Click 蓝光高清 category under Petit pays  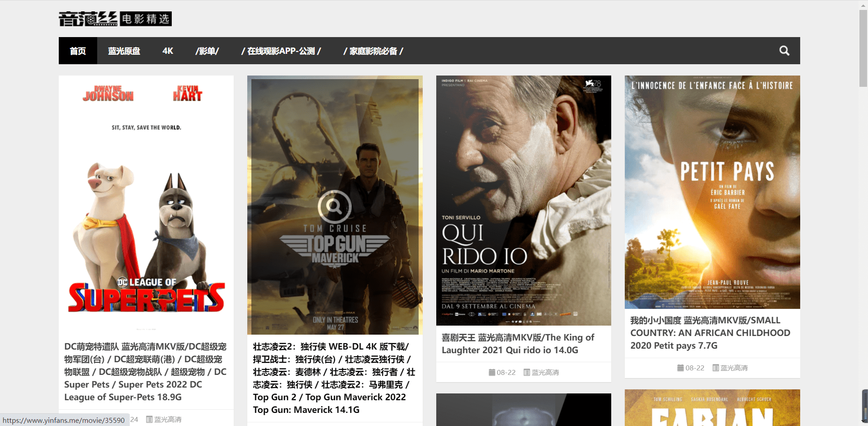click(734, 368)
